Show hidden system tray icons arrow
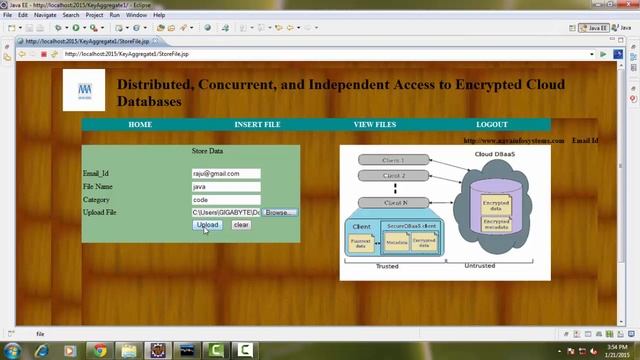The width and height of the screenshot is (640, 360). (x=559, y=351)
